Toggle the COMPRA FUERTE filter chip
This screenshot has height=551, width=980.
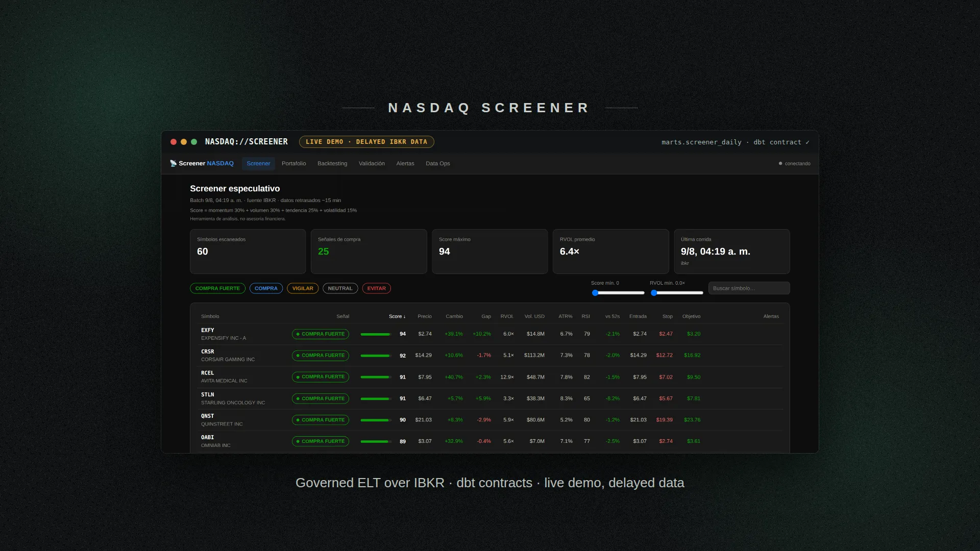pos(217,288)
